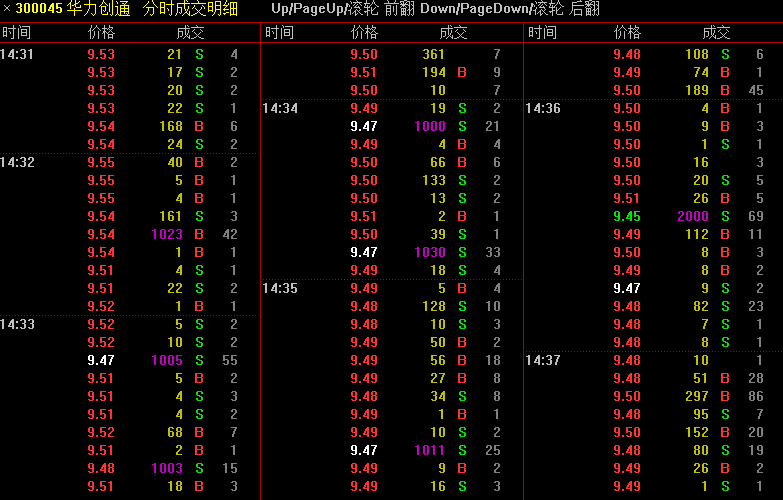The width and height of the screenshot is (783, 500).
Task: Click the 1023 volume entry
Action: pos(167,234)
